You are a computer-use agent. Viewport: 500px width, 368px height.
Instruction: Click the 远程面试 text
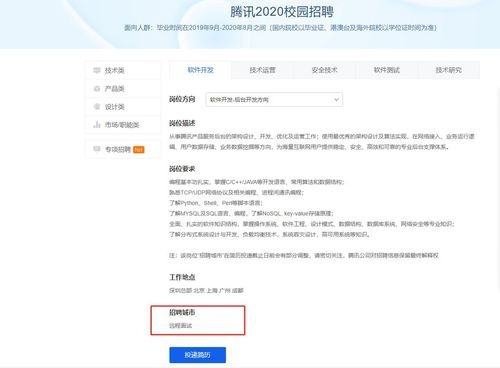180,326
